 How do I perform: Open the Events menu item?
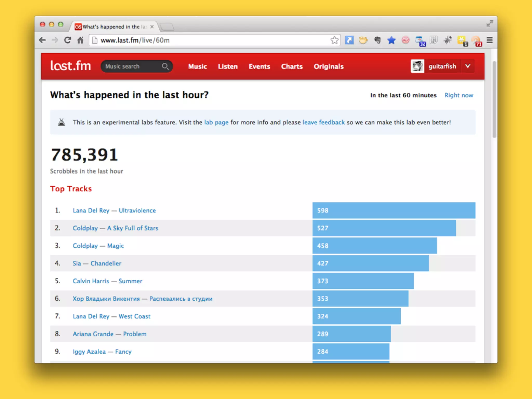click(x=259, y=66)
